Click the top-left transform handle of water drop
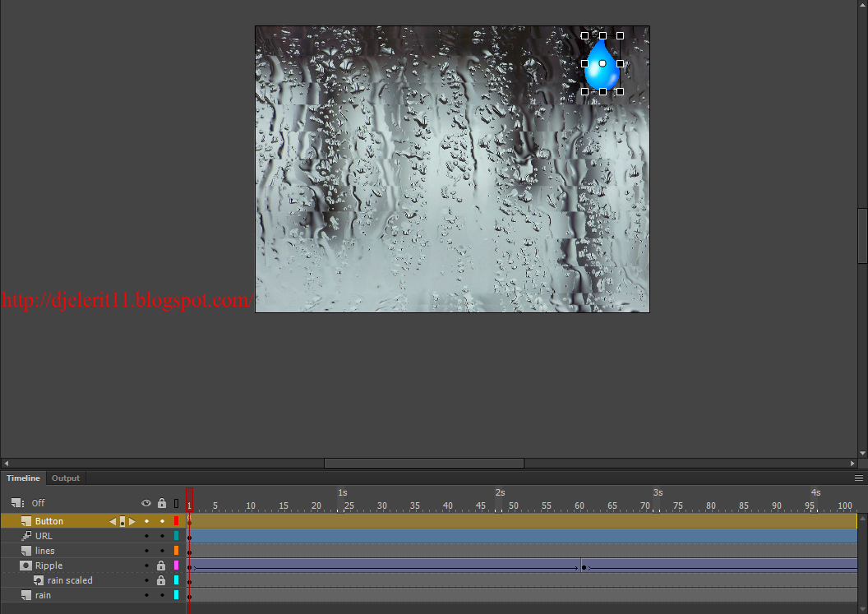This screenshot has width=868, height=614. pos(584,35)
